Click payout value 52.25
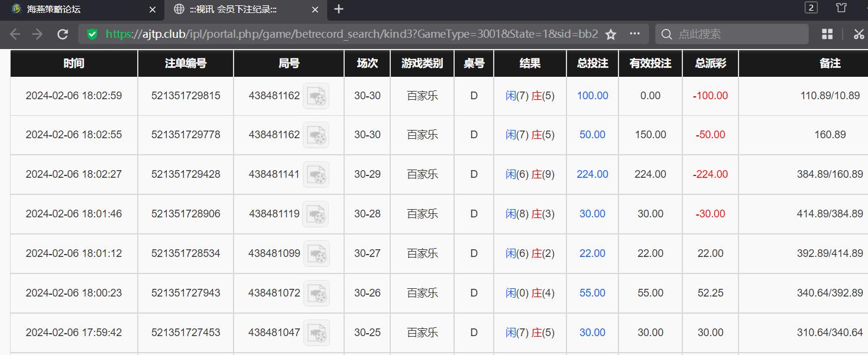 tap(710, 293)
